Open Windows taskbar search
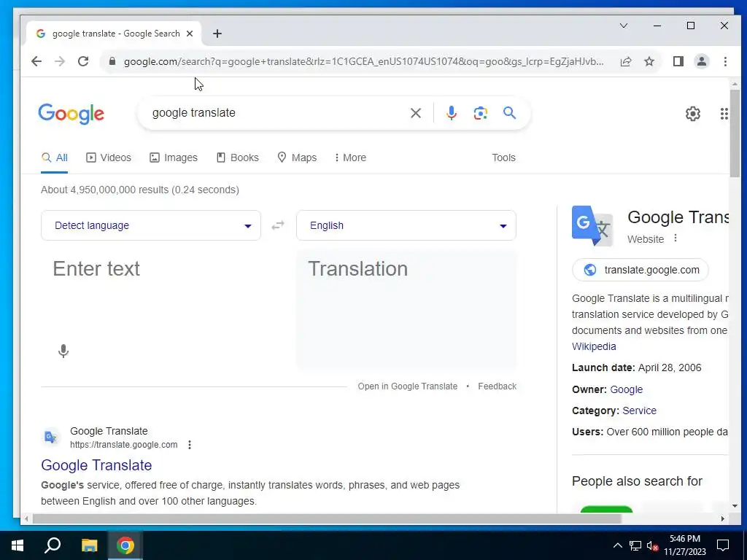 [x=53, y=545]
